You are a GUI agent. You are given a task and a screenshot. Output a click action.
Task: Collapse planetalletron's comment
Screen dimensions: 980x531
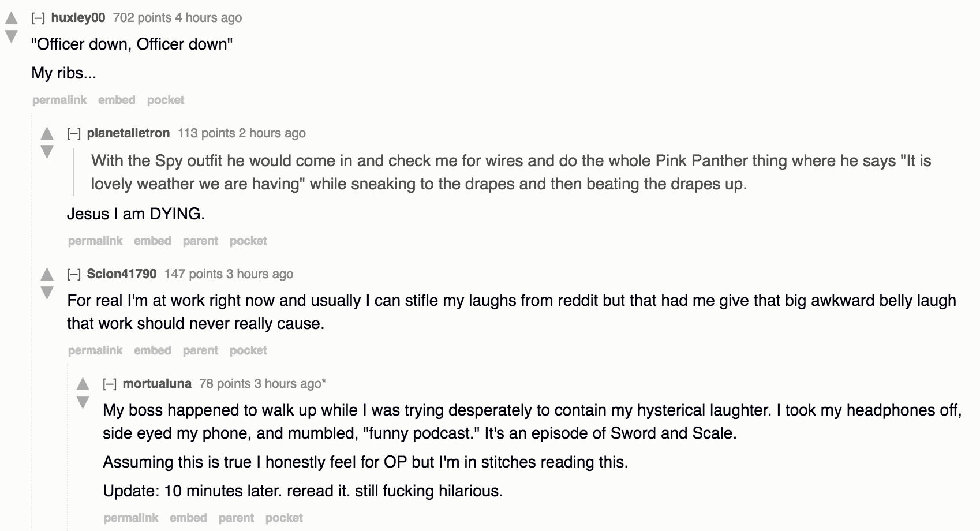(x=74, y=133)
